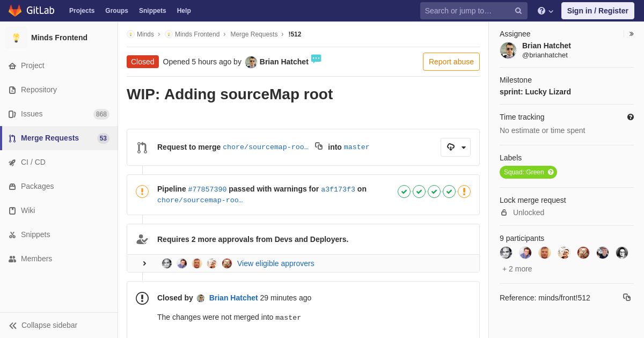Copy the merge request reference icon
The height and width of the screenshot is (338, 644).
(x=627, y=297)
